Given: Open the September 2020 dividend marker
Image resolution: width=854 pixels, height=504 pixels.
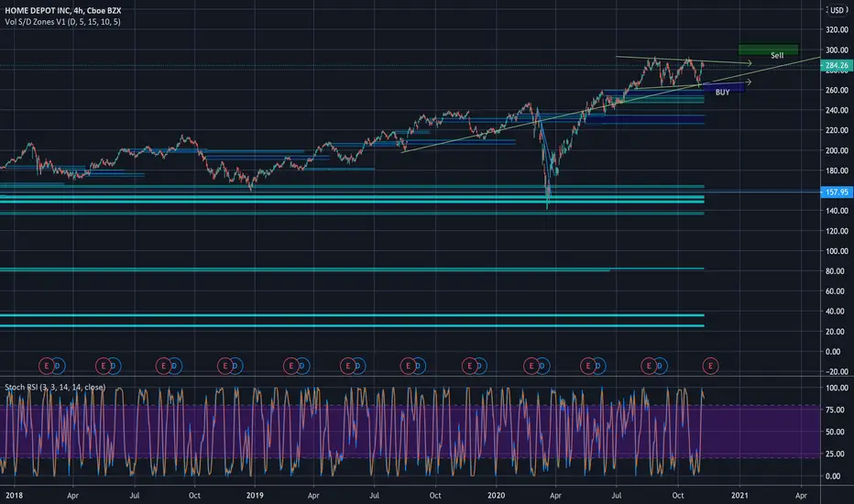Looking at the screenshot, I should [x=660, y=366].
